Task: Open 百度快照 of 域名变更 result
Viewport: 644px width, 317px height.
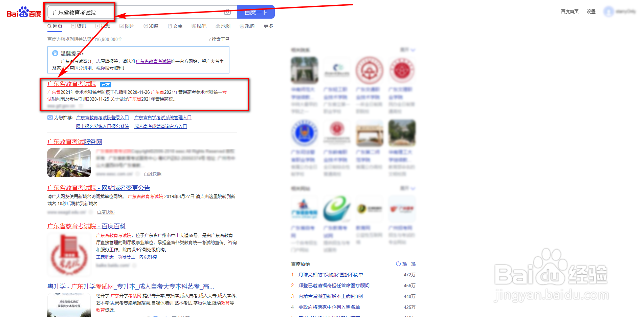Action: [x=106, y=212]
